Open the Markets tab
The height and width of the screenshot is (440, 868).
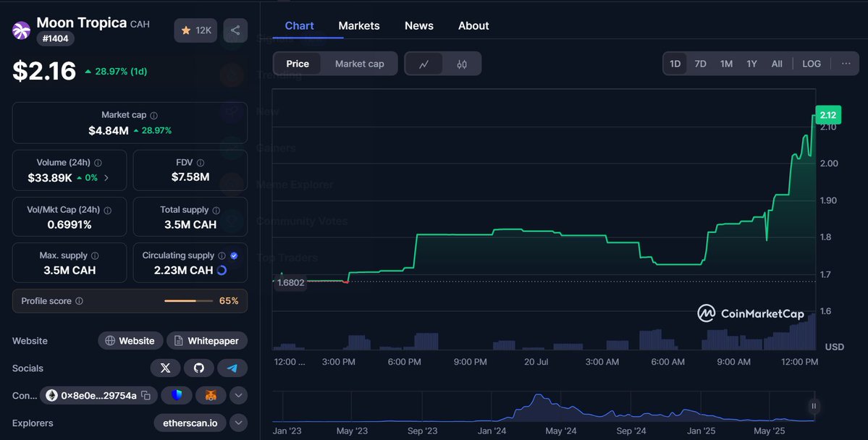(359, 25)
